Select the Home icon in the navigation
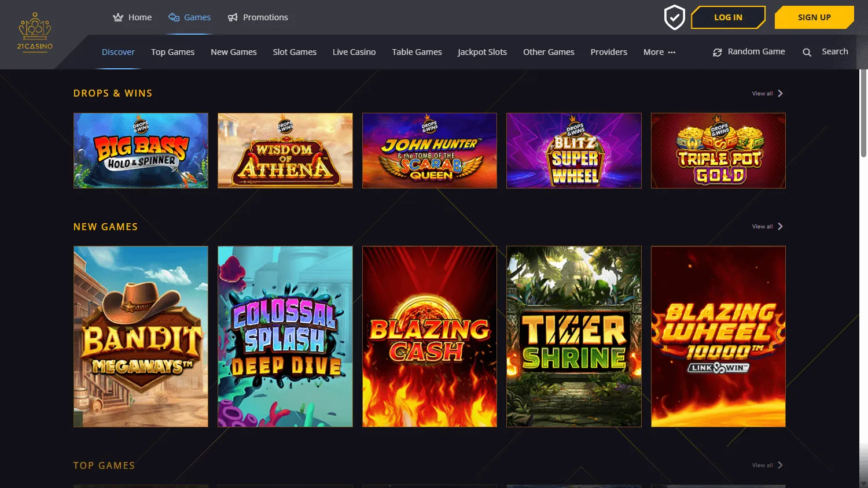The width and height of the screenshot is (868, 488). click(x=117, y=17)
